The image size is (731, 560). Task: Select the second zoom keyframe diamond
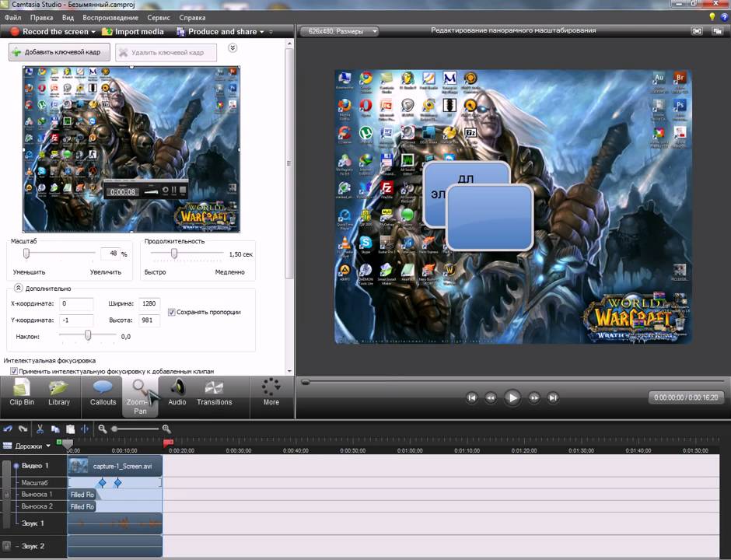tap(118, 482)
